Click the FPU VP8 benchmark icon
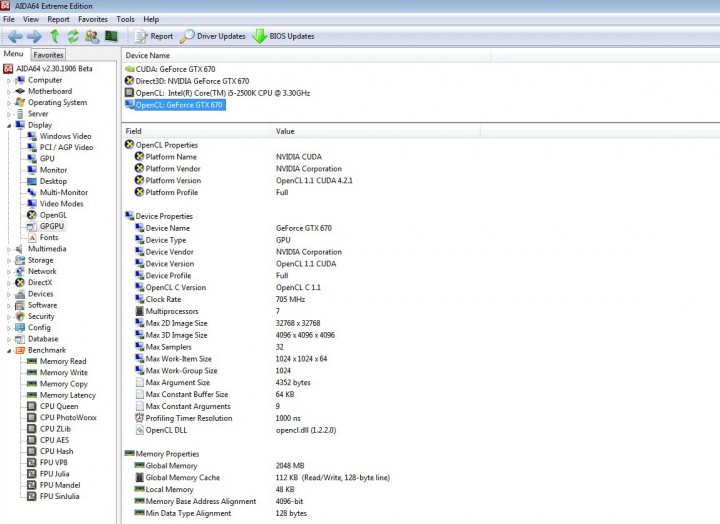This screenshot has width=720, height=524. tap(32, 462)
